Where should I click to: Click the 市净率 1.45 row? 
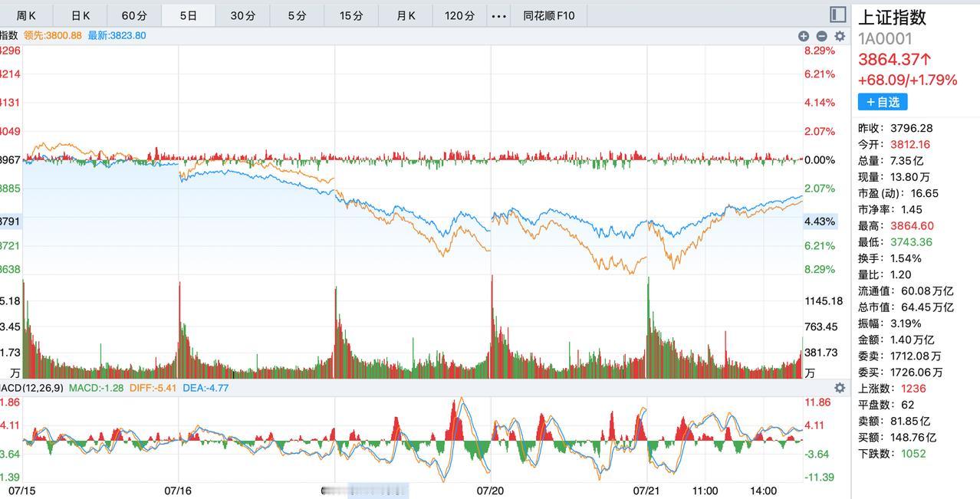[x=890, y=209]
